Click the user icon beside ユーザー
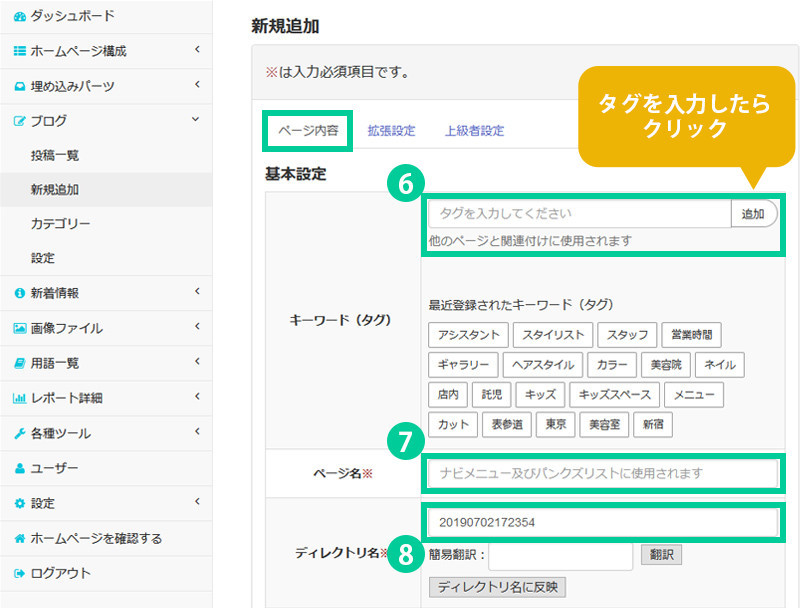800x608 pixels. (20, 468)
